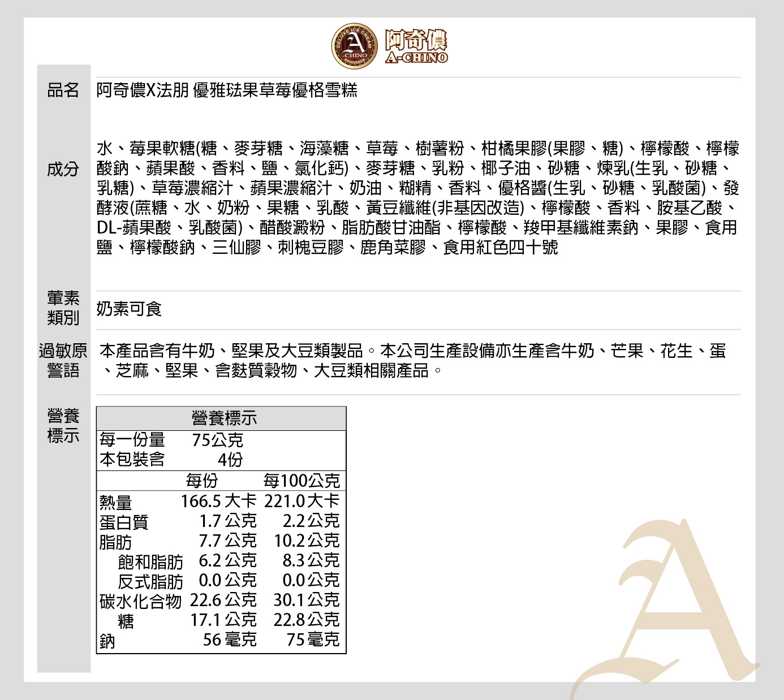The image size is (784, 700).
Task: Select carbohydrate value 30.1公克
Action: pos(307,600)
